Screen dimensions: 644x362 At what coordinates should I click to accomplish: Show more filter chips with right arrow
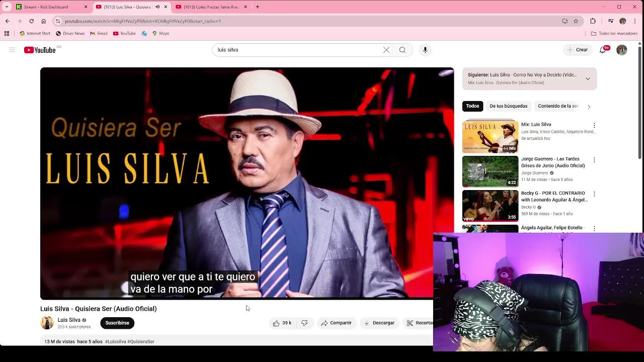589,107
